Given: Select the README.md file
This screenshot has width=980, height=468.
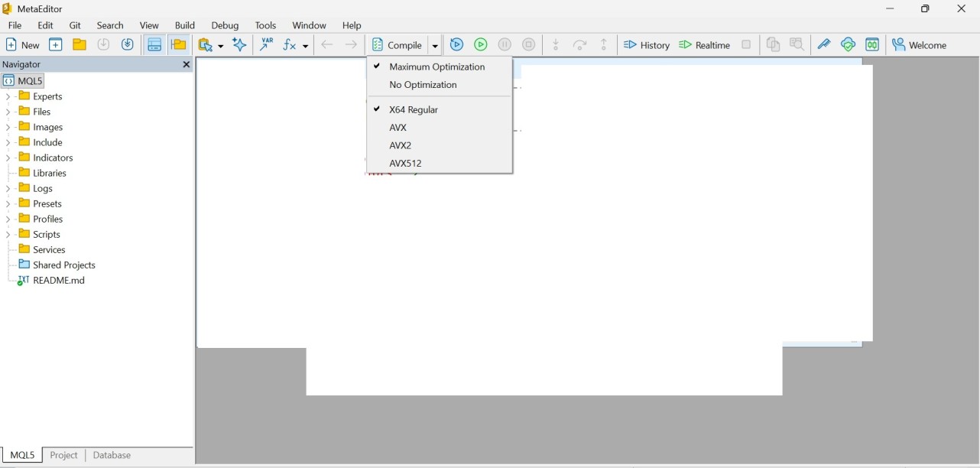Looking at the screenshot, I should tap(51, 281).
